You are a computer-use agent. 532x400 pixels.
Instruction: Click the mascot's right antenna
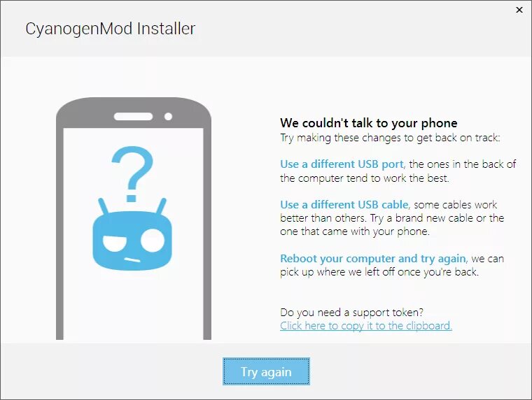tap(162, 206)
